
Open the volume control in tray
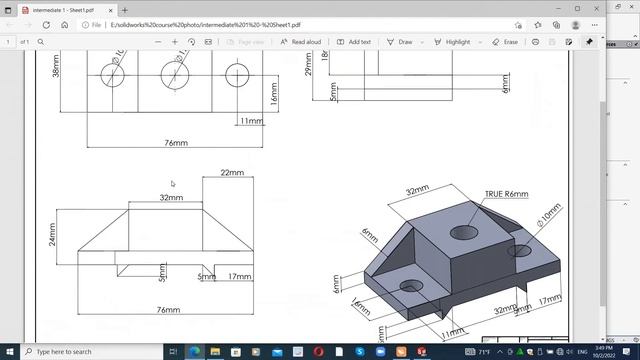coord(569,351)
